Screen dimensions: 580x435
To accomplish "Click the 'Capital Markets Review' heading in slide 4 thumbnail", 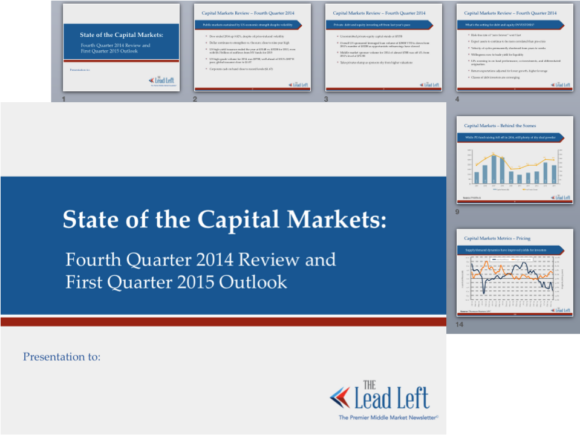I will pyautogui.click(x=510, y=13).
